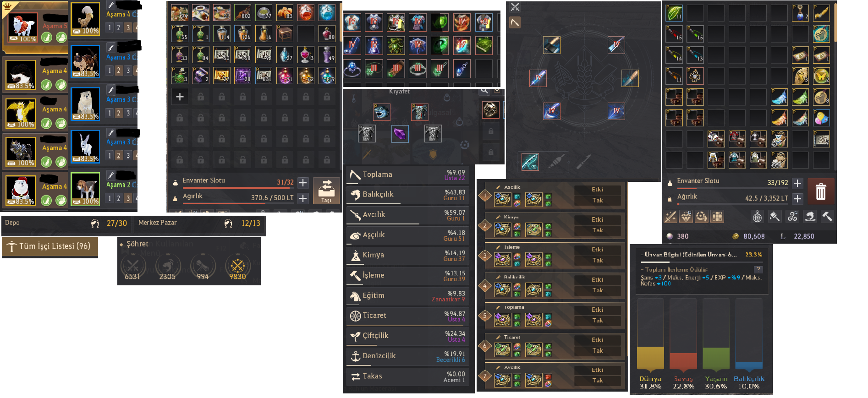Click the hammer icon at inventory bottom right
Viewport: 868px width, 398px height.
coord(827,217)
